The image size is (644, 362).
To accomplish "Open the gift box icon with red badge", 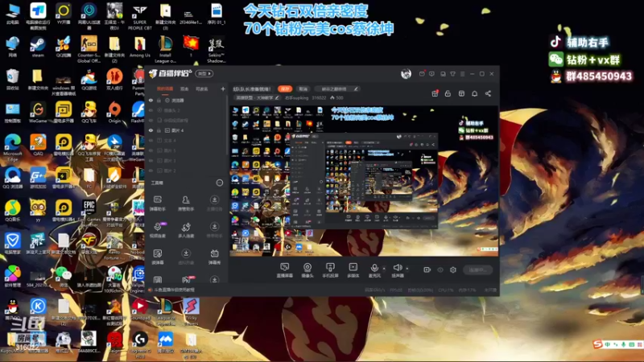I will click(435, 93).
